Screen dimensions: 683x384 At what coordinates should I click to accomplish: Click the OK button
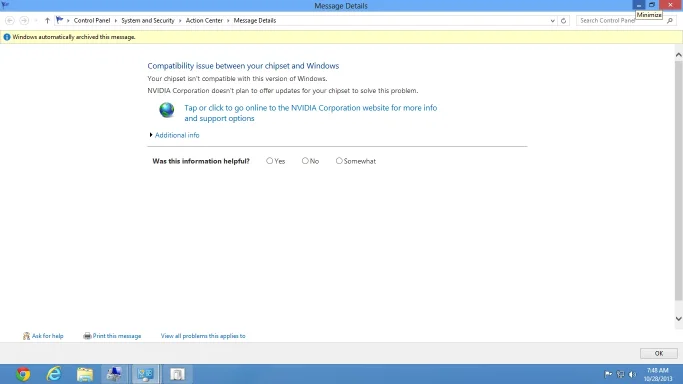pyautogui.click(x=659, y=354)
